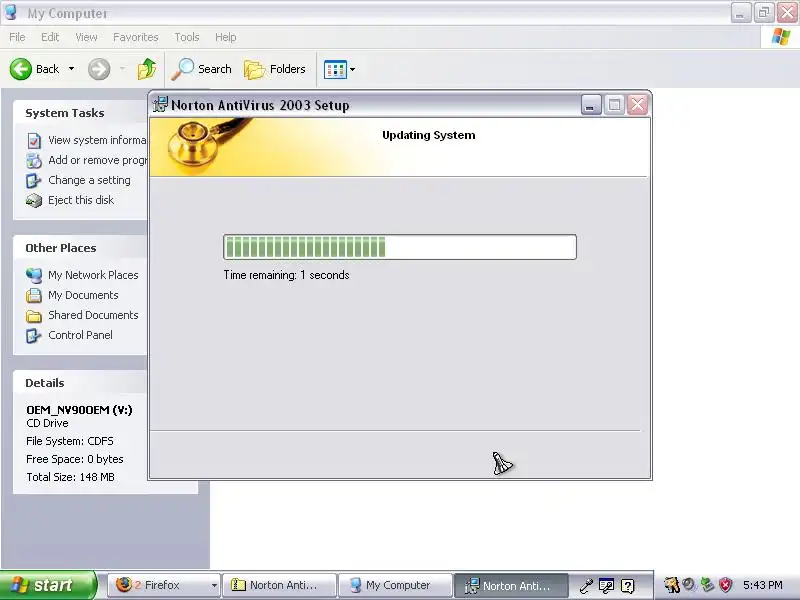Click the My Computer title bar icon
Screen dimensions: 800x600
[11, 12]
